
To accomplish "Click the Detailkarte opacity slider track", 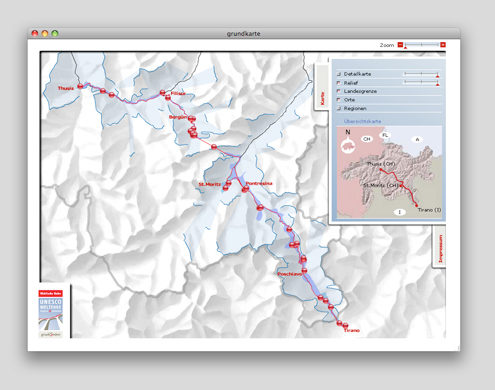I will coord(421,73).
